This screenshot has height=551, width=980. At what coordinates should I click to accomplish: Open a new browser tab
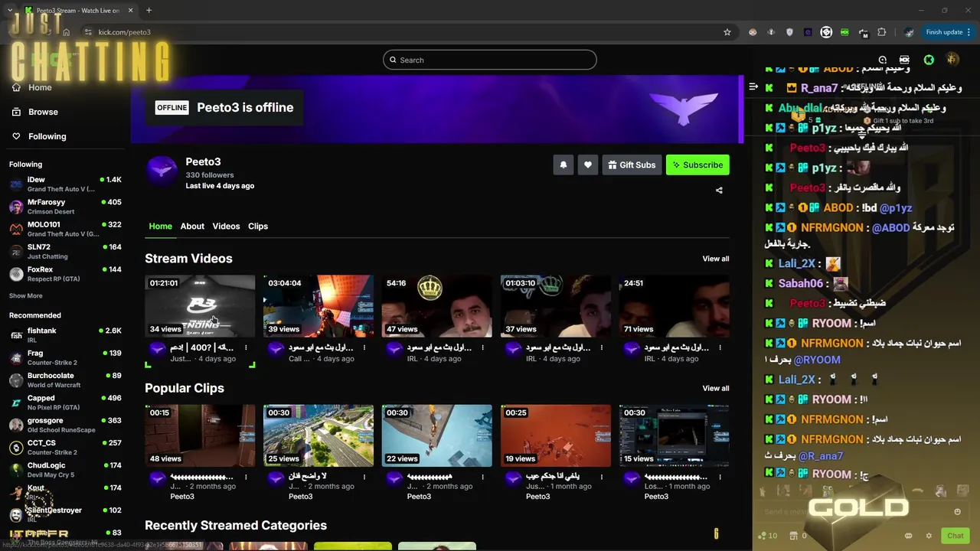(149, 11)
